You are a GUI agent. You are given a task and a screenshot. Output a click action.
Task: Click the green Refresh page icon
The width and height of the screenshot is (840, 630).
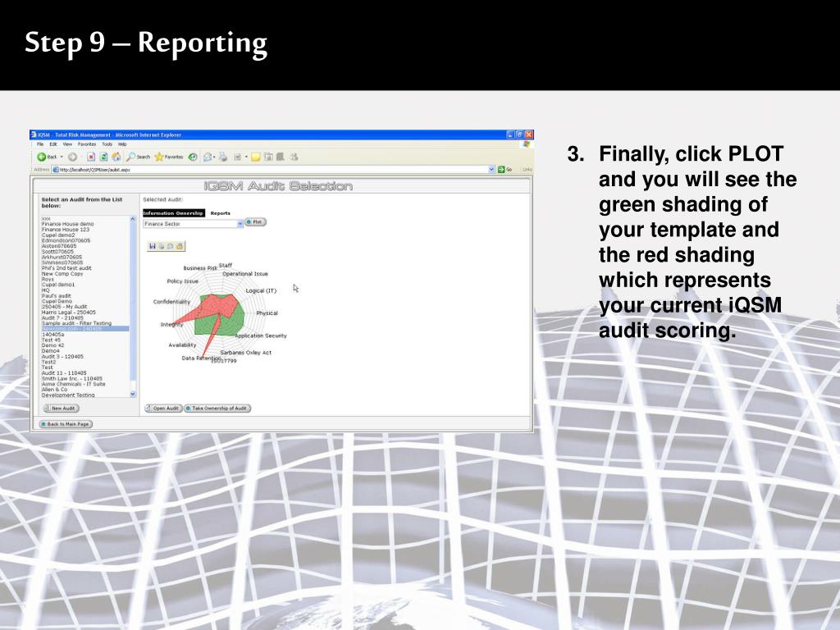[x=104, y=157]
